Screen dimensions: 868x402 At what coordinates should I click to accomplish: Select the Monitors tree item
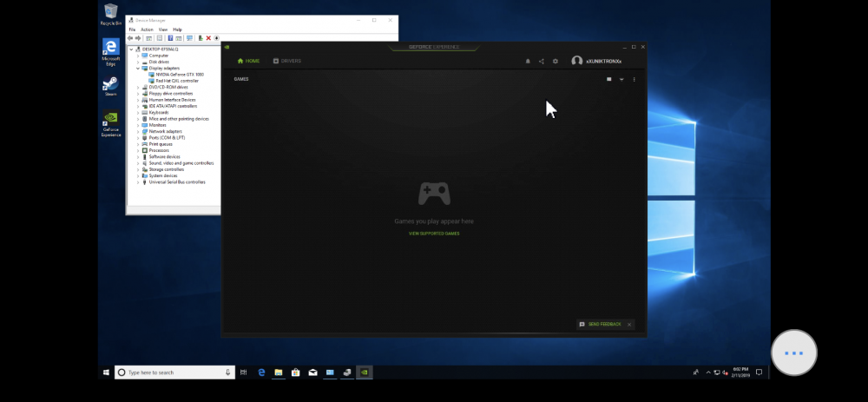point(157,125)
